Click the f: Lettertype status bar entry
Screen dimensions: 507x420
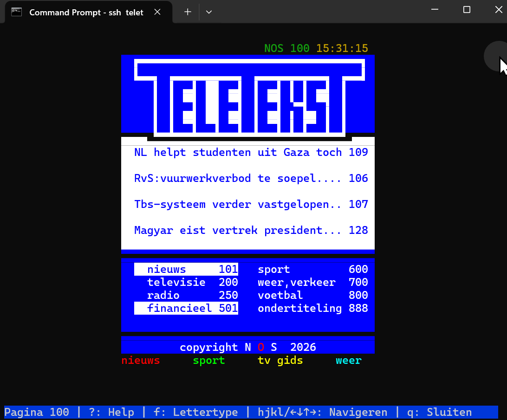tap(196, 412)
